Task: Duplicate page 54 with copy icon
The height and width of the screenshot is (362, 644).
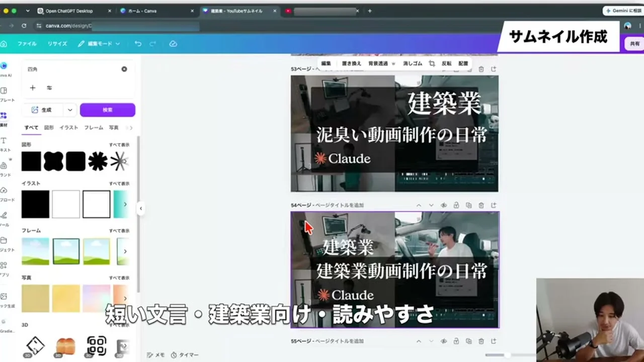Action: pyautogui.click(x=469, y=205)
